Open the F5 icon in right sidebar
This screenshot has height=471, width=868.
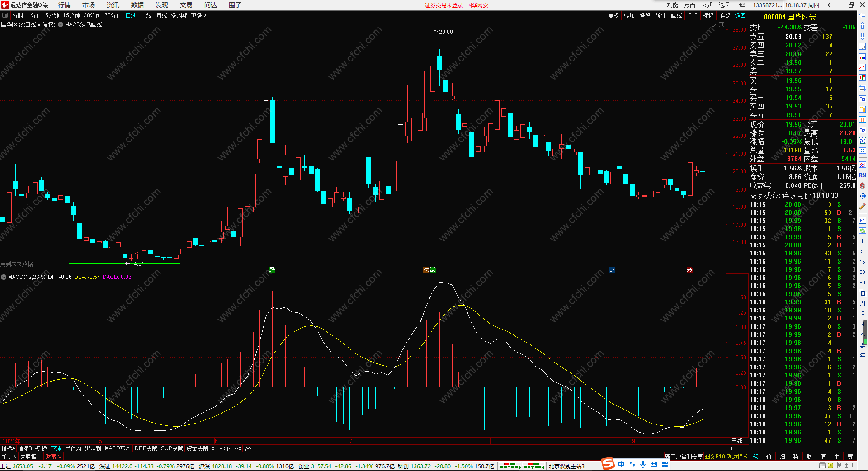click(x=862, y=221)
